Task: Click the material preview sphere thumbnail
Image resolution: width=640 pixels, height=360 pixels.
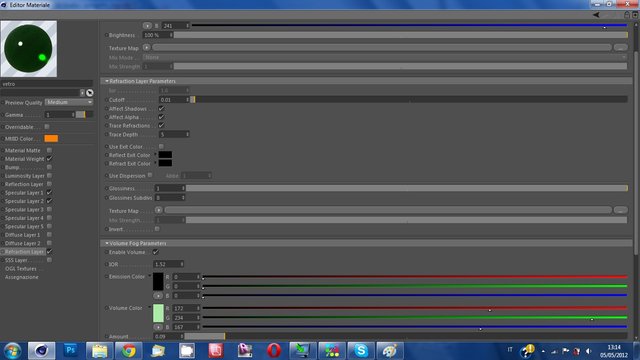Action: pyautogui.click(x=29, y=49)
